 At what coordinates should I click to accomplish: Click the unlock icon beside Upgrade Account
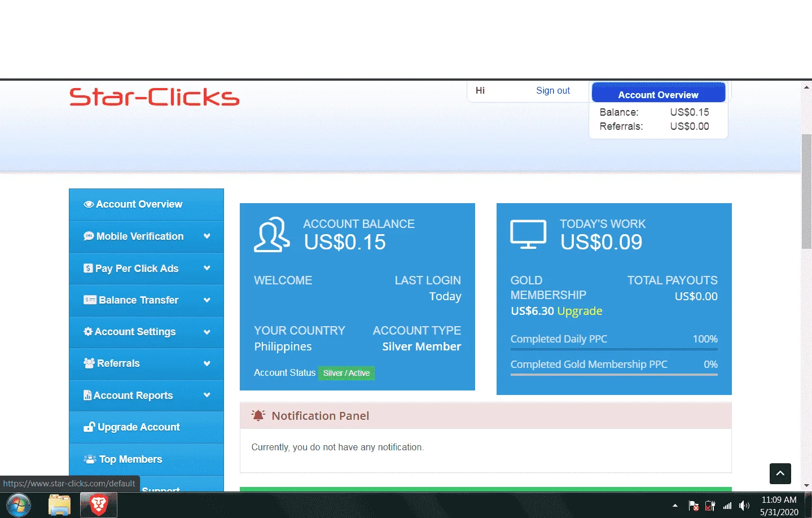click(x=89, y=427)
